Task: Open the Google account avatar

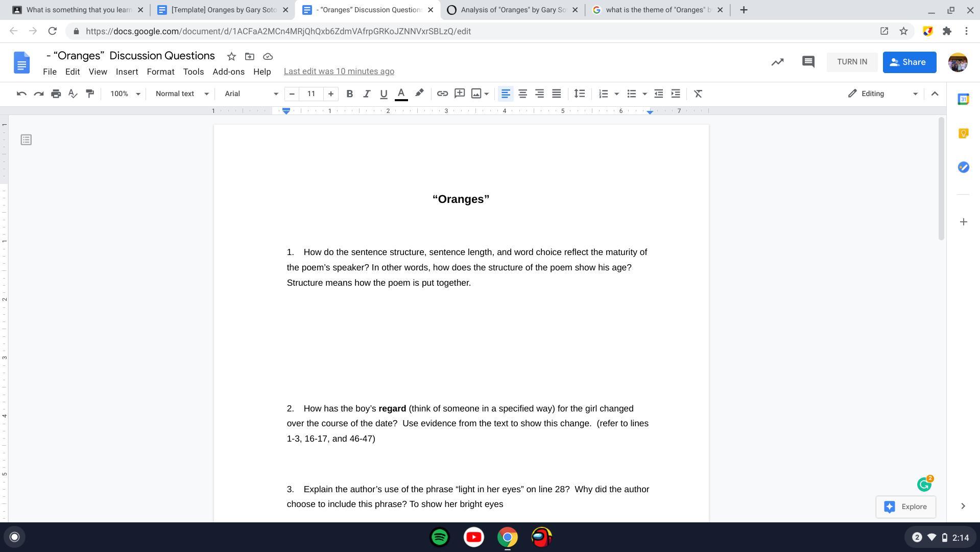Action: point(958,62)
